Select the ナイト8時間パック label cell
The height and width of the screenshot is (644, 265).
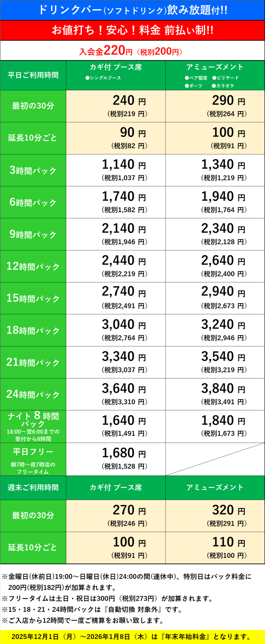point(33,426)
